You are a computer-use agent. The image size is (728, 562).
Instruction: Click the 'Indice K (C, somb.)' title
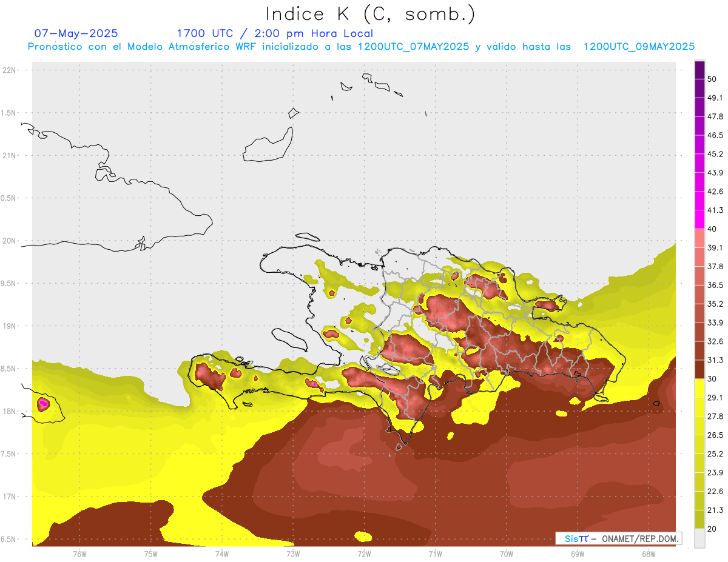tap(371, 14)
